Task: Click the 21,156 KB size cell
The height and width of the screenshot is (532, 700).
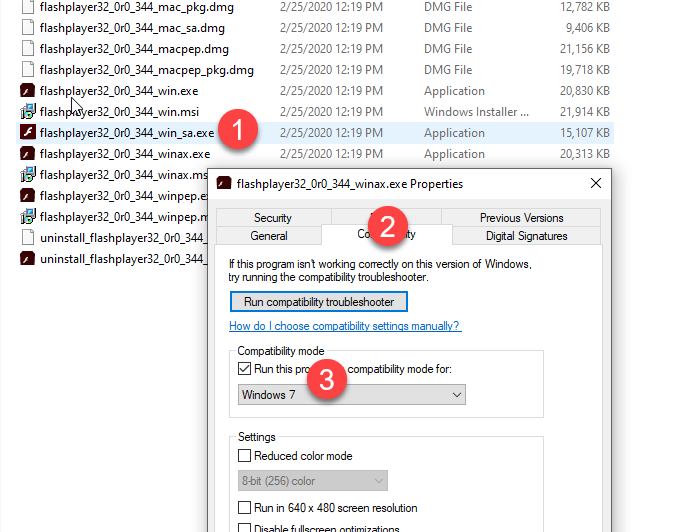Action: click(584, 49)
